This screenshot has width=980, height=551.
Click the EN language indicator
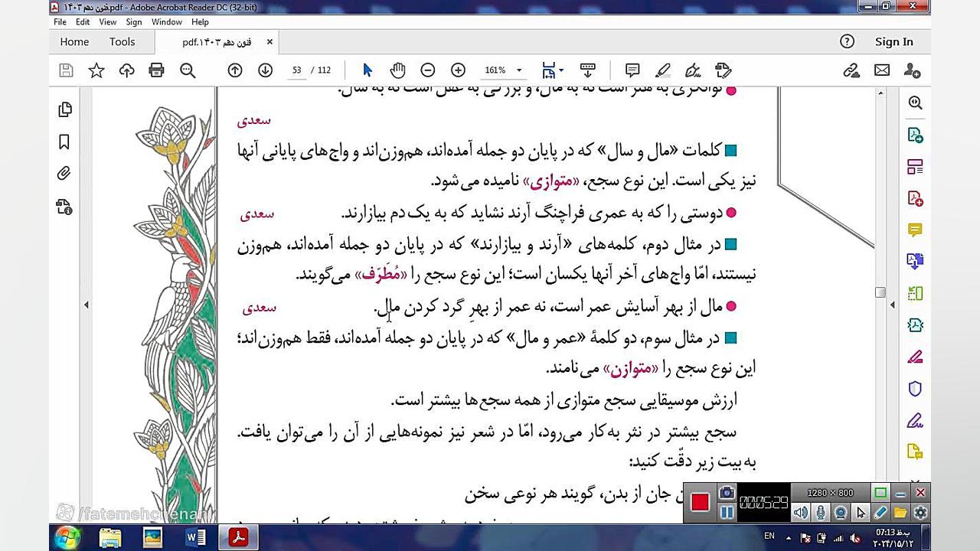tap(769, 536)
